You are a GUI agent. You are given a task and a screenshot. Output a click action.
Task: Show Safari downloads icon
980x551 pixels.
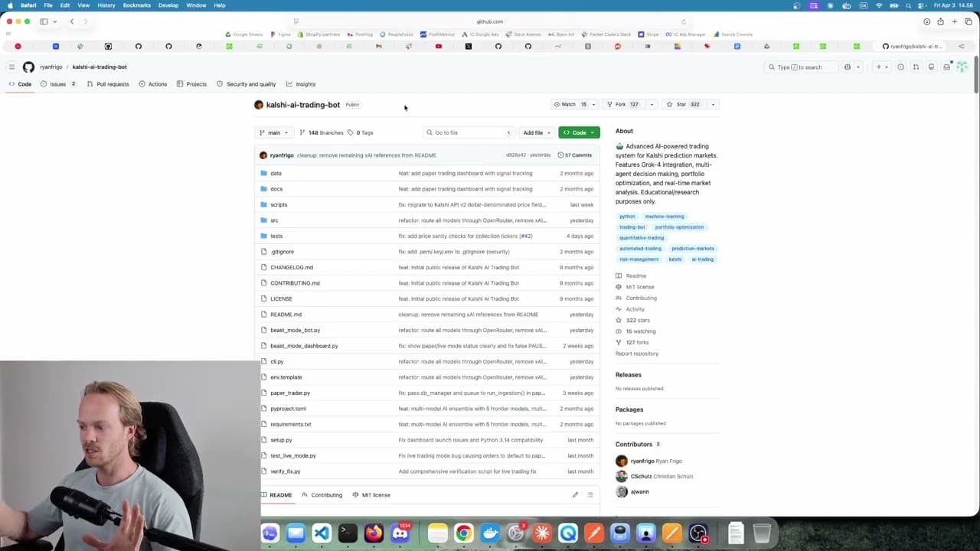pos(926,21)
